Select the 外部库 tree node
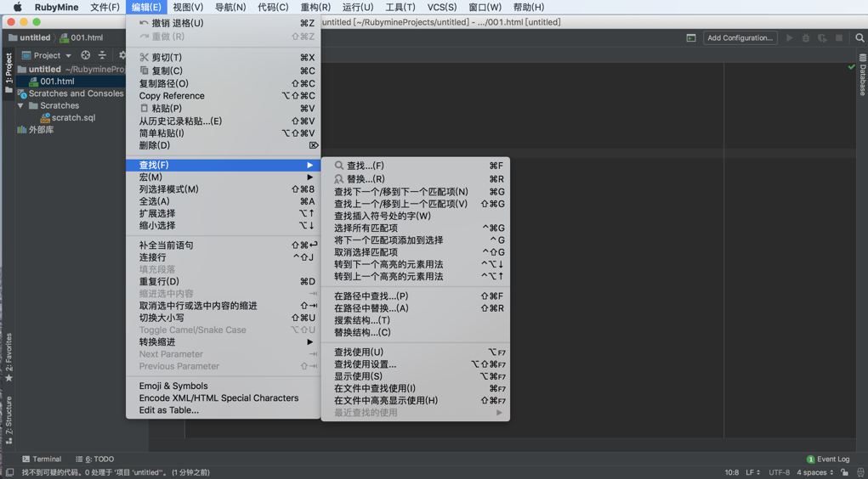Image resolution: width=868 pixels, height=479 pixels. click(36, 129)
